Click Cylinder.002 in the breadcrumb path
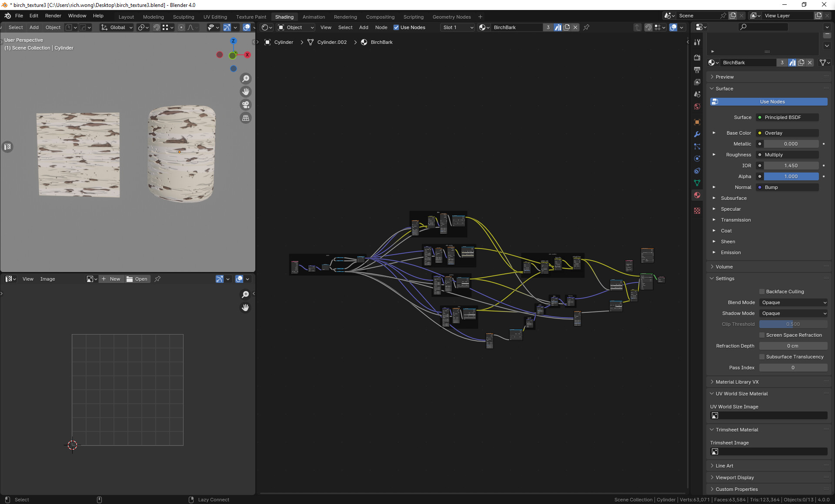This screenshot has height=504, width=835. tap(332, 42)
